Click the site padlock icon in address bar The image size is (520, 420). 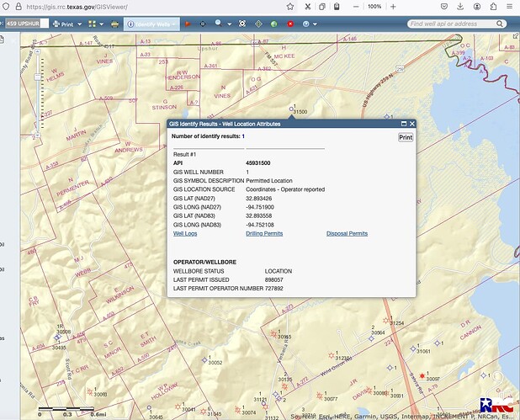pos(19,7)
